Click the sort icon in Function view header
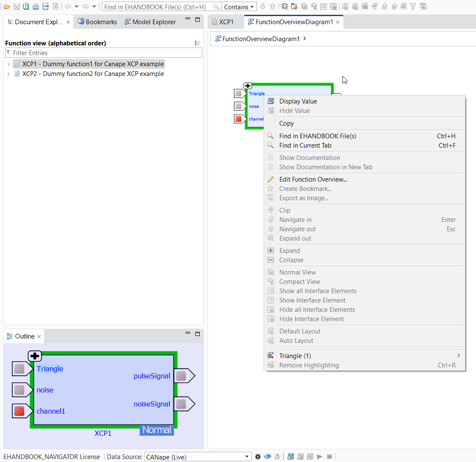 pos(197,43)
